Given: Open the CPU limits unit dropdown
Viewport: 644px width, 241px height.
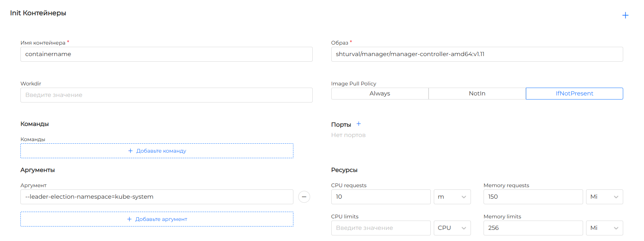Looking at the screenshot, I should pyautogui.click(x=452, y=228).
